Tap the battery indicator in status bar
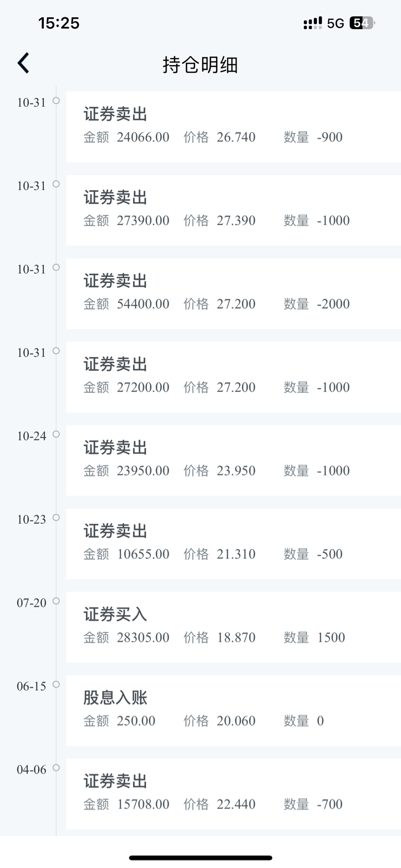 (x=362, y=23)
